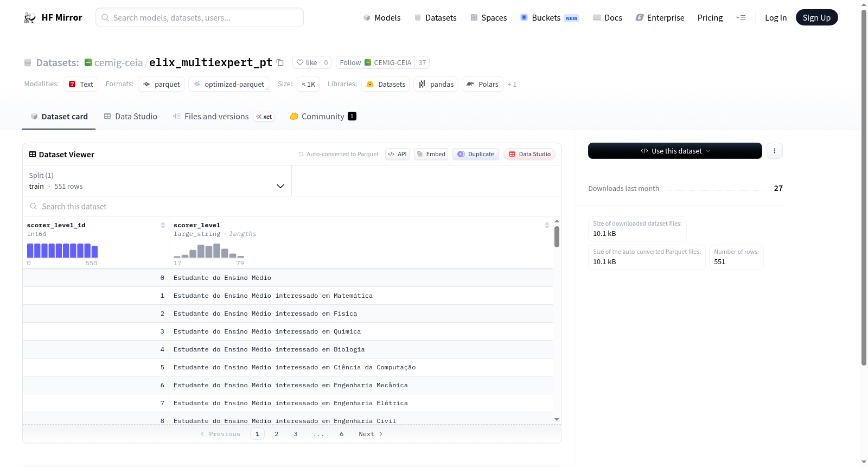Click the table scroll down arrow
The width and height of the screenshot is (868, 467).
tap(557, 419)
